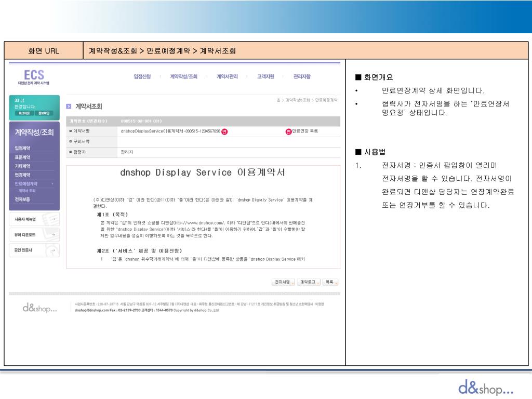Click contract name dnshopDisplayService이용계약서-090515-1234567890
The width and height of the screenshot is (532, 399).
(170, 131)
